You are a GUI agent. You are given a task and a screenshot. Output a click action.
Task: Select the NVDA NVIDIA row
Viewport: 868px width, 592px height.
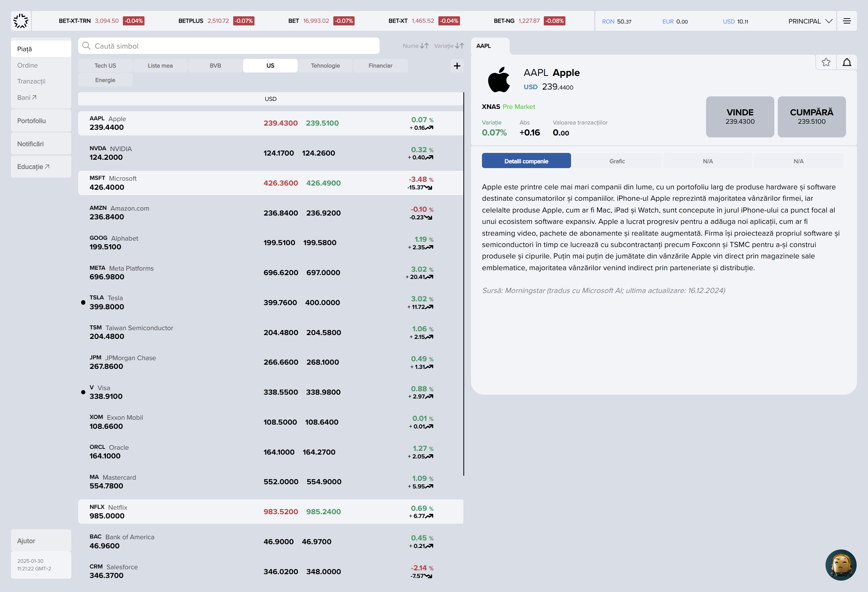270,153
